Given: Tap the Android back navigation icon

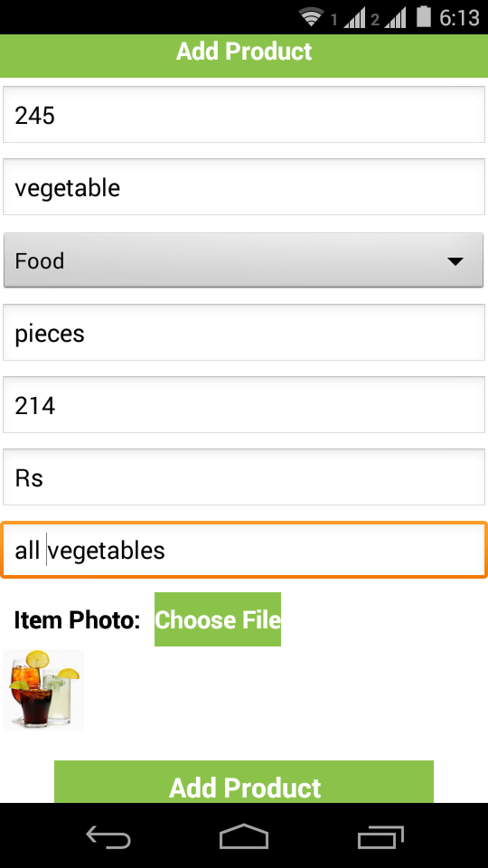Looking at the screenshot, I should pyautogui.click(x=108, y=836).
